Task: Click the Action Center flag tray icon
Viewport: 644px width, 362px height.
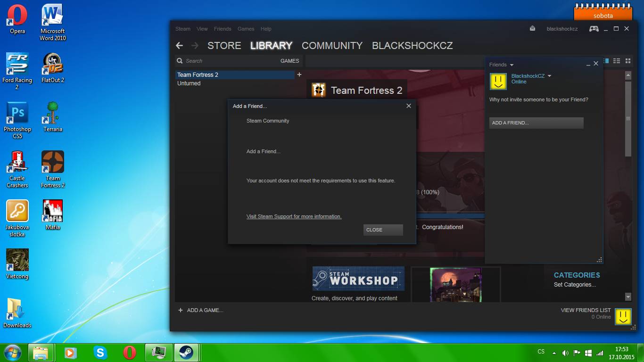Action: pyautogui.click(x=577, y=353)
